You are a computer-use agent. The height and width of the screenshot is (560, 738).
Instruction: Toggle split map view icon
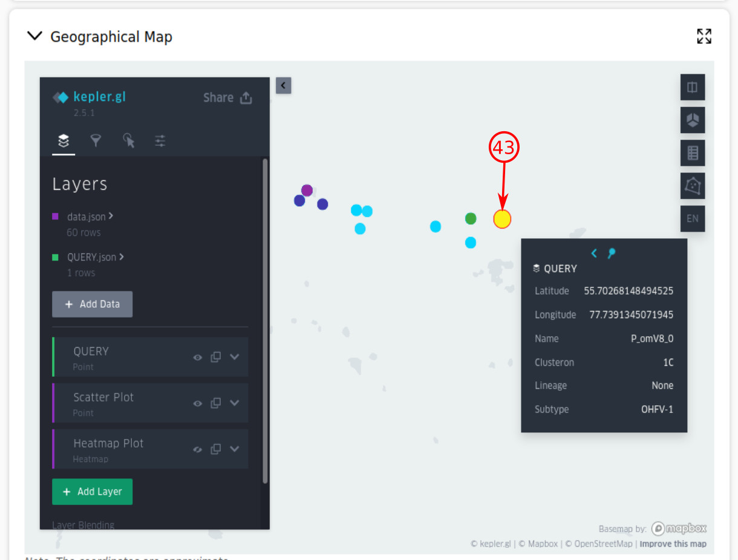[692, 87]
